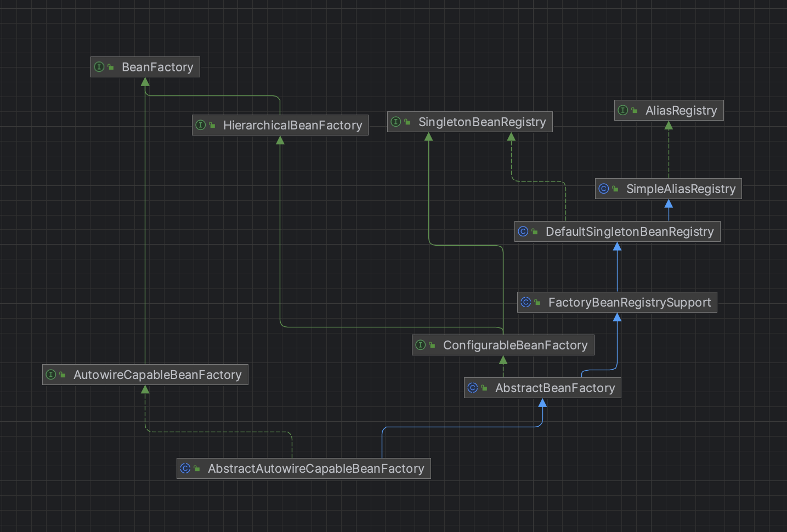Select the AbstractBeanFactory label

555,388
